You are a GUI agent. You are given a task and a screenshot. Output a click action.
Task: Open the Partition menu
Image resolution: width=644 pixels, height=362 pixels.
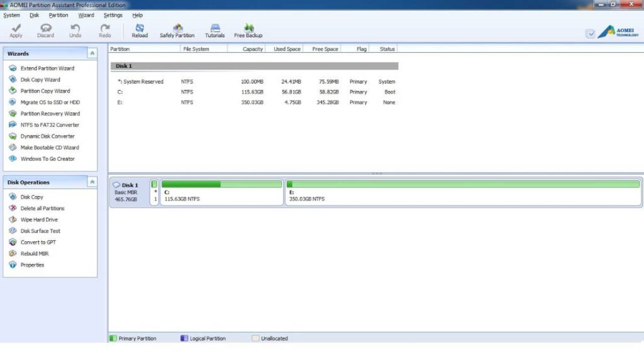tap(58, 15)
